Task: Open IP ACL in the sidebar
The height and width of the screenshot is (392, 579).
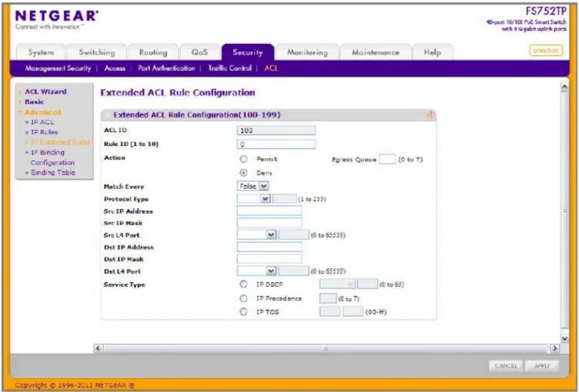Action: pyautogui.click(x=42, y=122)
